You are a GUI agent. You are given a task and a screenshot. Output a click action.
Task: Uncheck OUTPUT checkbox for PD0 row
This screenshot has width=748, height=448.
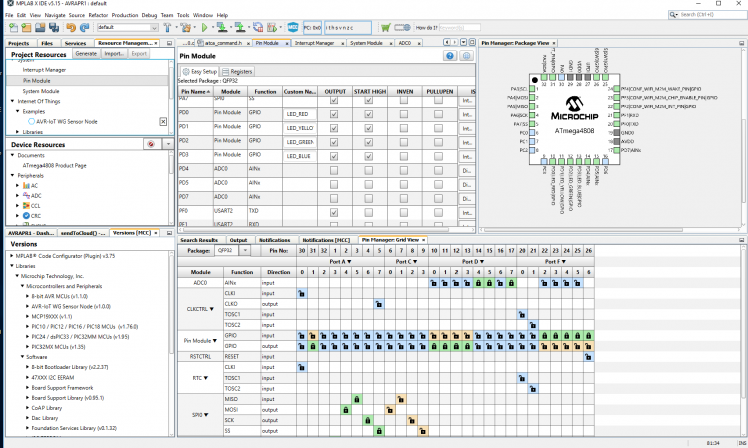pos(334,114)
